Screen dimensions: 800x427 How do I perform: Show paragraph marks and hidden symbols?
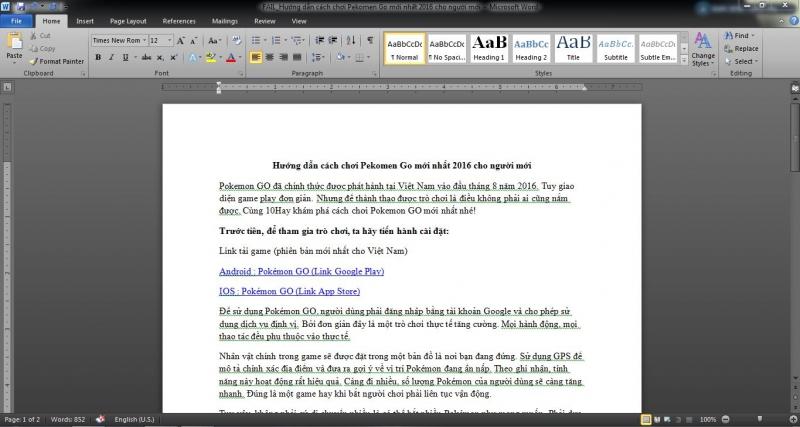pyautogui.click(x=370, y=40)
